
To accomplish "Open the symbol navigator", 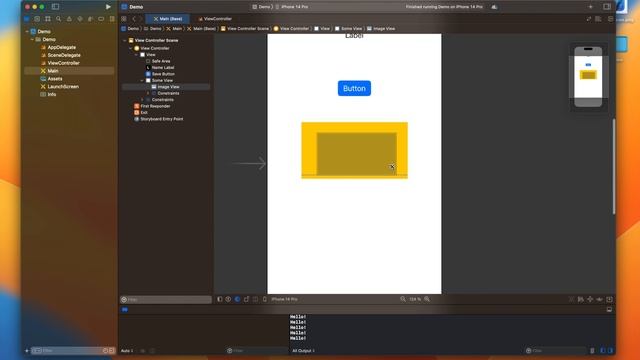I will (48, 19).
